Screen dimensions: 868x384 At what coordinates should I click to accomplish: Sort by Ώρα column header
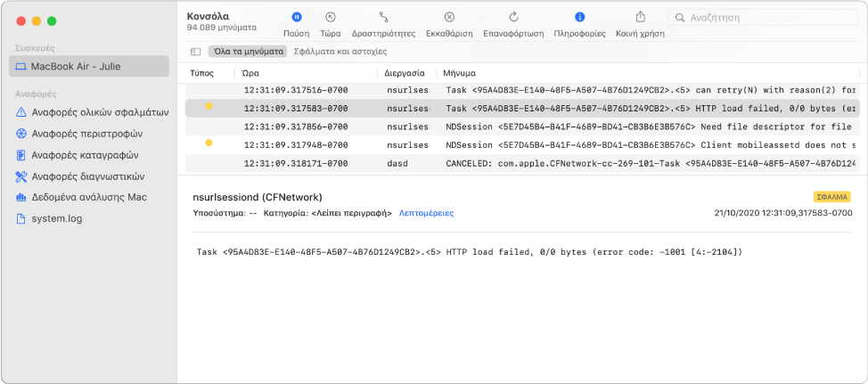(x=251, y=73)
